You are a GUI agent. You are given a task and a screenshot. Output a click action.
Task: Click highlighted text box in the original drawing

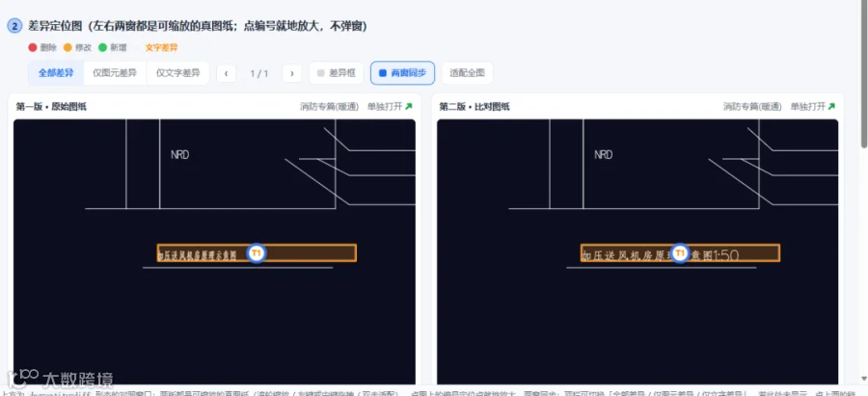257,252
